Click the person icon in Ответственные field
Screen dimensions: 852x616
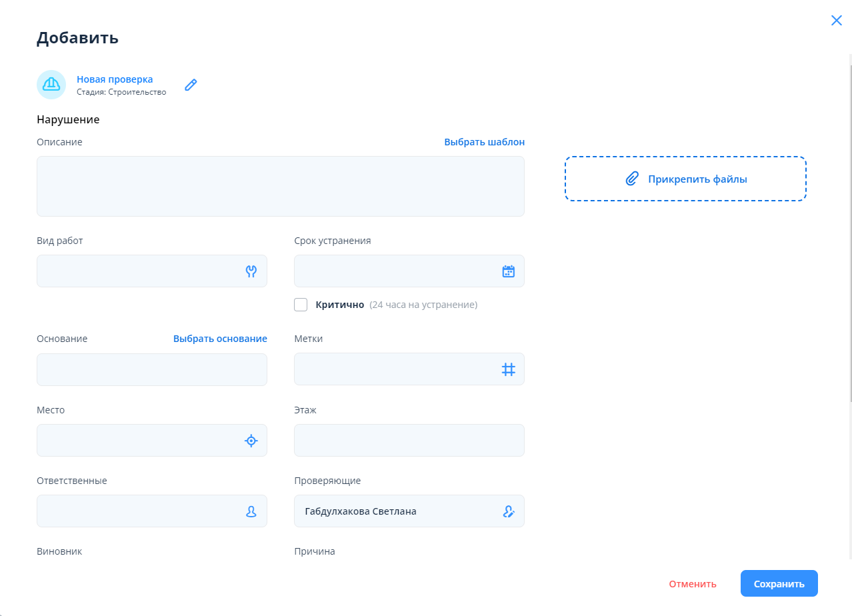(251, 511)
